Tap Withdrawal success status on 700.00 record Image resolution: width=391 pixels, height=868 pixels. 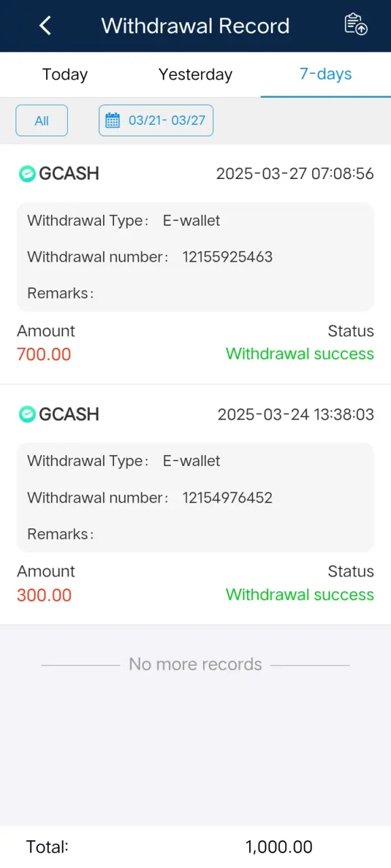[x=300, y=354]
